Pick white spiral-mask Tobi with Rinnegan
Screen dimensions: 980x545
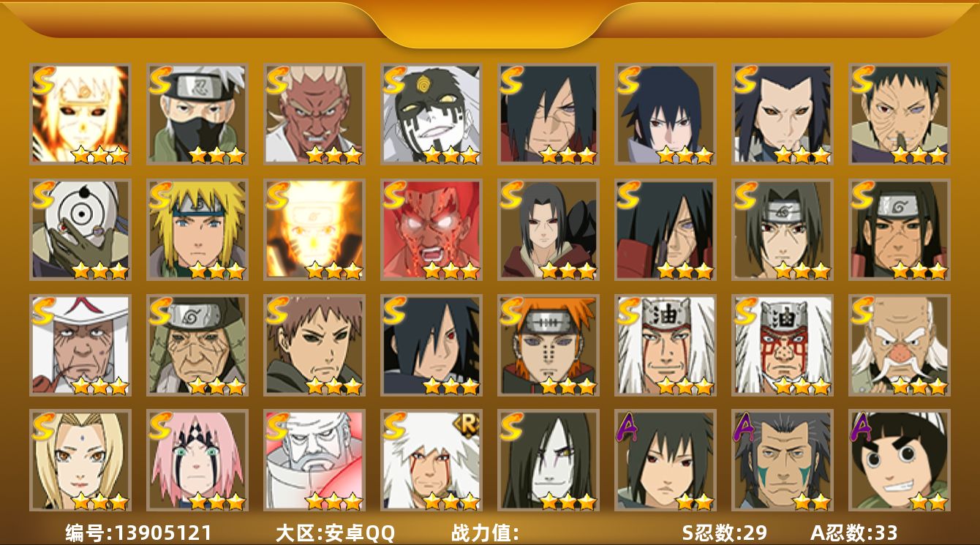tap(80, 230)
